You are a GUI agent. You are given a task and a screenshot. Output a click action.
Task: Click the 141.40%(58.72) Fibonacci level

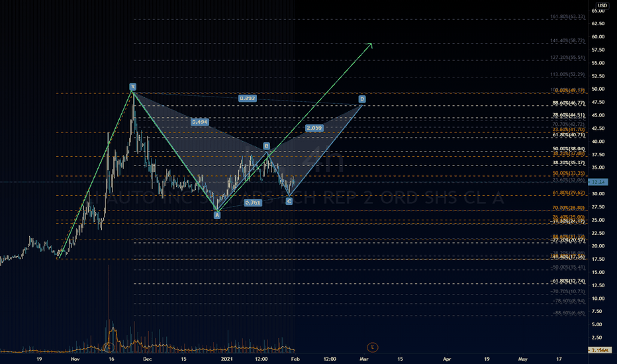pos(567,40)
